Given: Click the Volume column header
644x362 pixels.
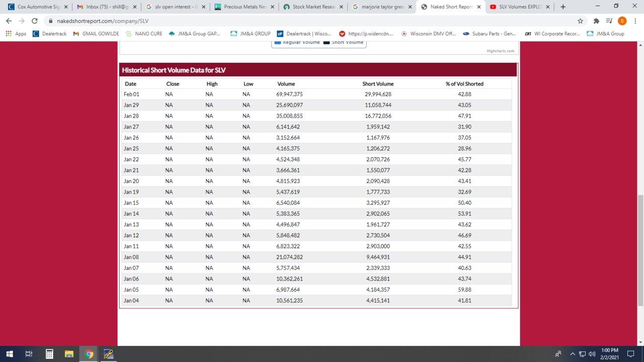Looking at the screenshot, I should [286, 84].
